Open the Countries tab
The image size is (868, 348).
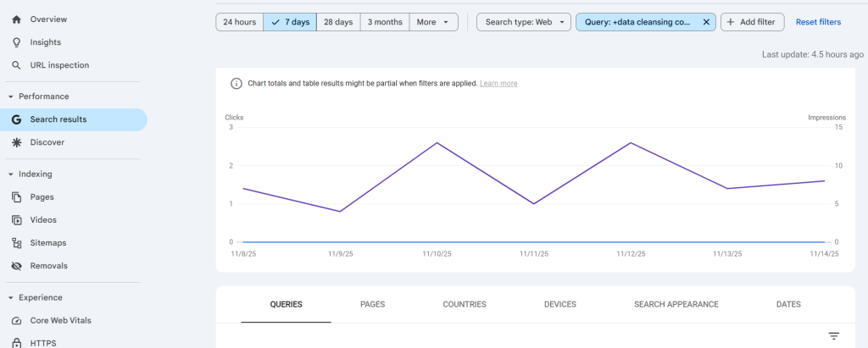point(465,304)
